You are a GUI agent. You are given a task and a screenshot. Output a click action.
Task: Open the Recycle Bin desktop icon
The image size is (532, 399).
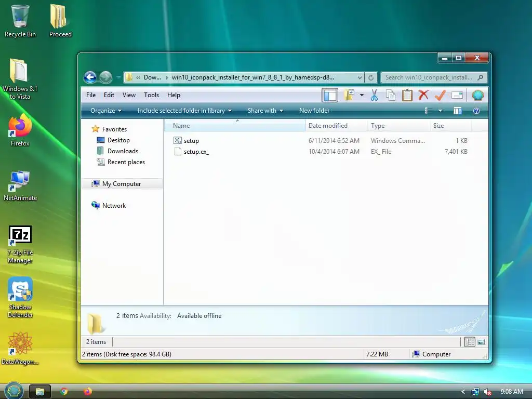pyautogui.click(x=20, y=21)
